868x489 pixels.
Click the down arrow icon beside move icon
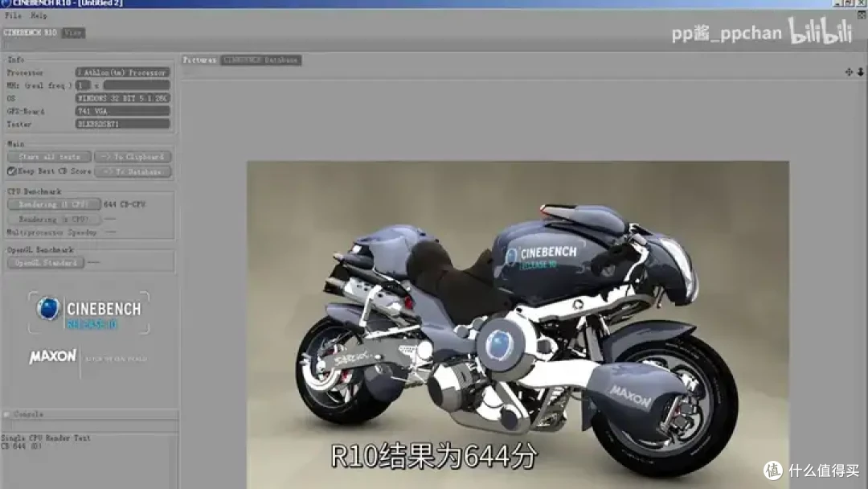(860, 72)
